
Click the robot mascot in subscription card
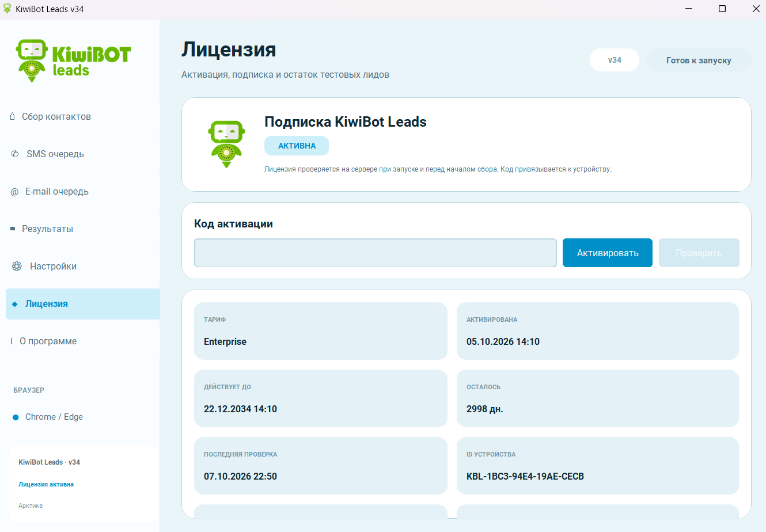click(226, 144)
